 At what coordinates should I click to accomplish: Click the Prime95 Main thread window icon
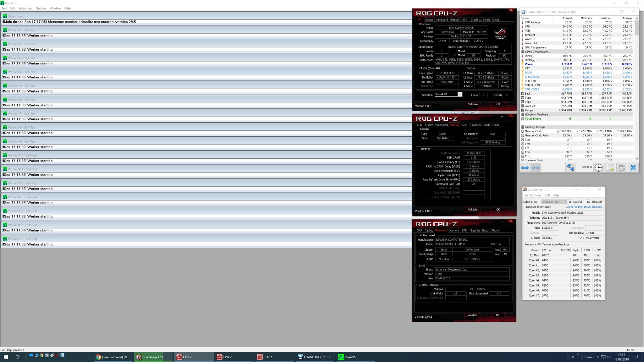pos(5,16)
